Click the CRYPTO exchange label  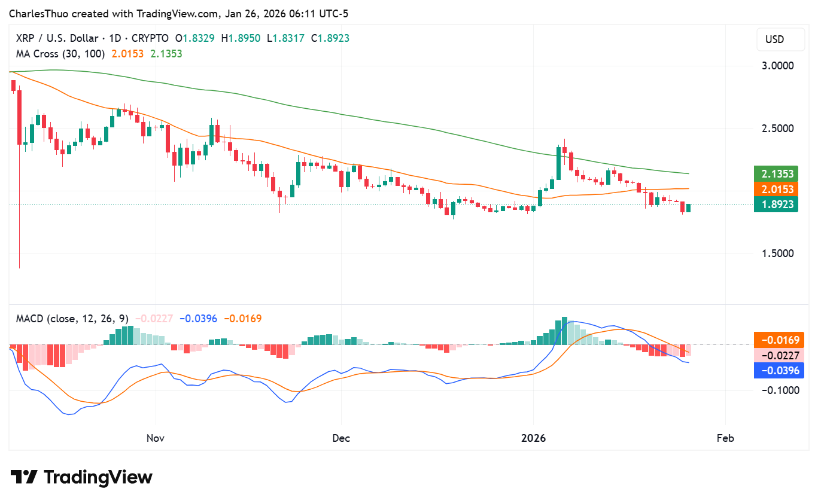click(149, 38)
